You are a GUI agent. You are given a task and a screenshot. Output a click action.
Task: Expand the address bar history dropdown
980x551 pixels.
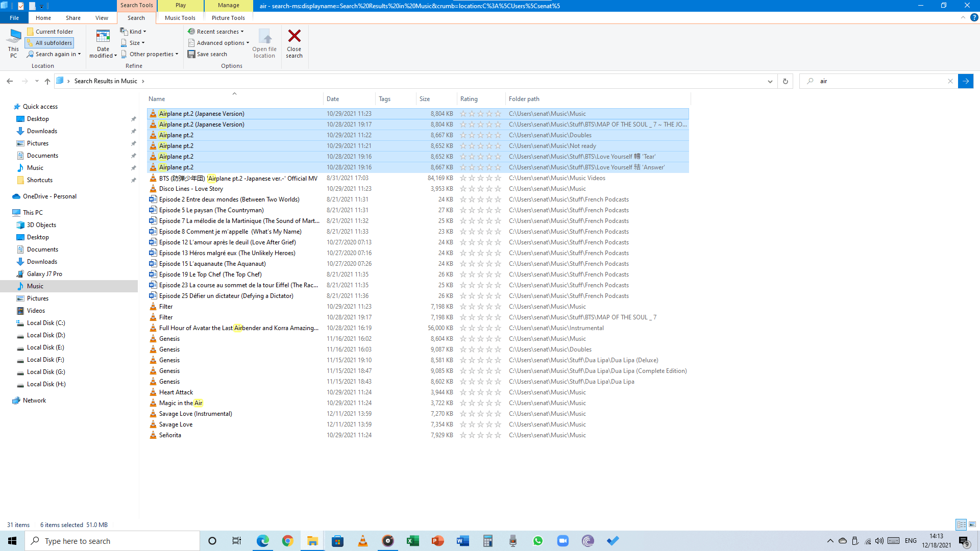[x=770, y=81]
